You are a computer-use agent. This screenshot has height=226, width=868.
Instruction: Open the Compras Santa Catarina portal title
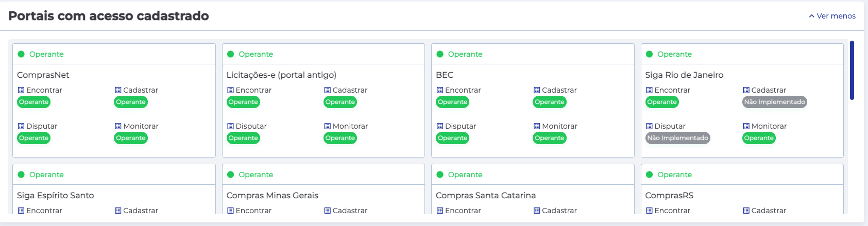tap(486, 196)
